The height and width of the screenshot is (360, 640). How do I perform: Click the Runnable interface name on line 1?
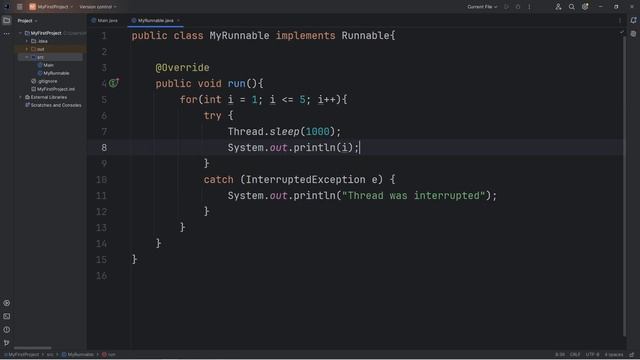pyautogui.click(x=365, y=36)
